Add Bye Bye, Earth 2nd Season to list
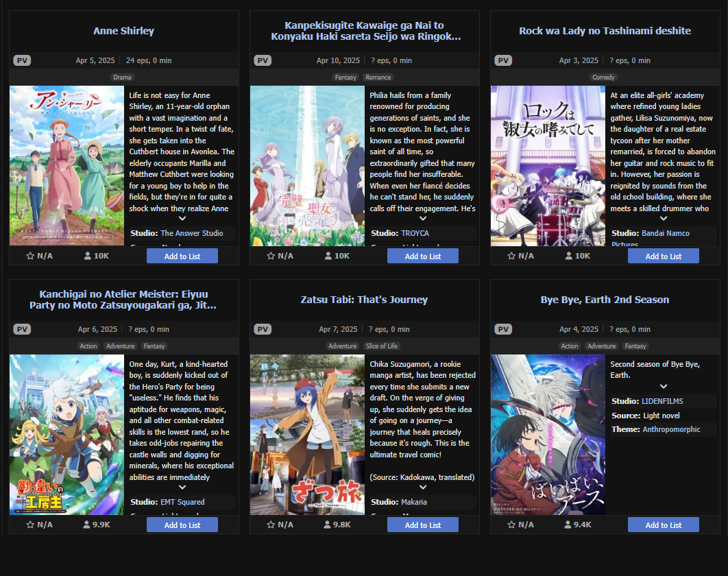728x576 pixels. 664,525
